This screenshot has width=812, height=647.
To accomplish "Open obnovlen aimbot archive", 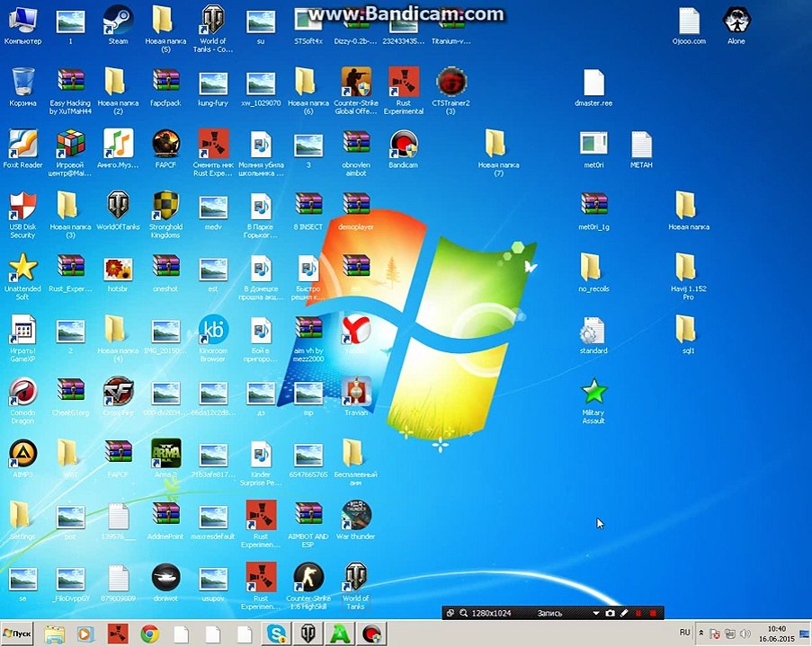I will [x=356, y=153].
